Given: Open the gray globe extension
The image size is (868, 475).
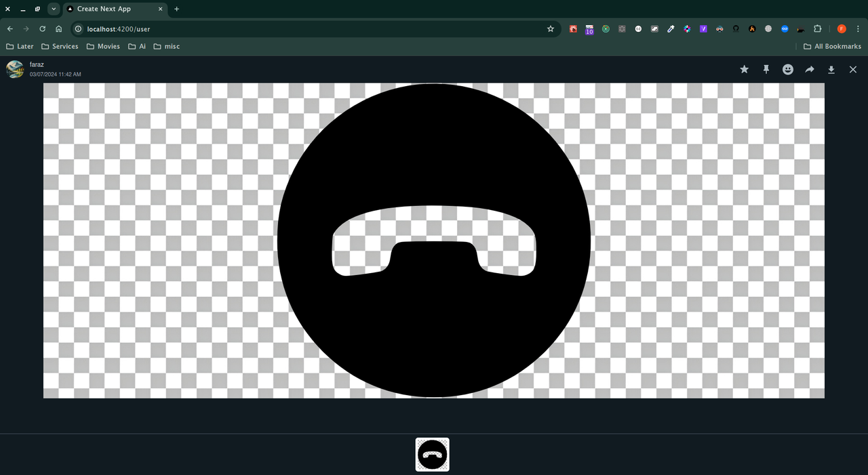Looking at the screenshot, I should tap(768, 29).
